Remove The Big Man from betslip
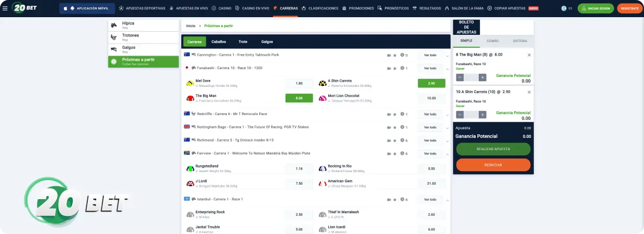The height and width of the screenshot is (234, 644). [x=529, y=55]
